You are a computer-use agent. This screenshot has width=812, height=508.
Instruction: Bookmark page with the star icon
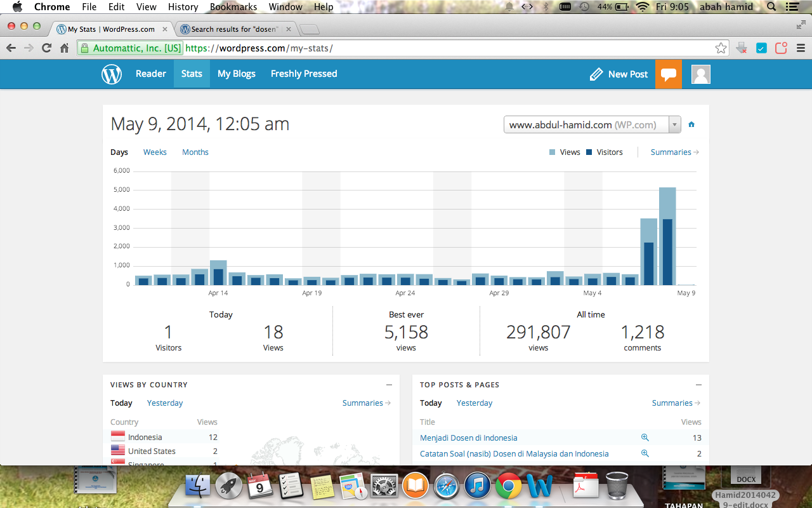tap(721, 48)
